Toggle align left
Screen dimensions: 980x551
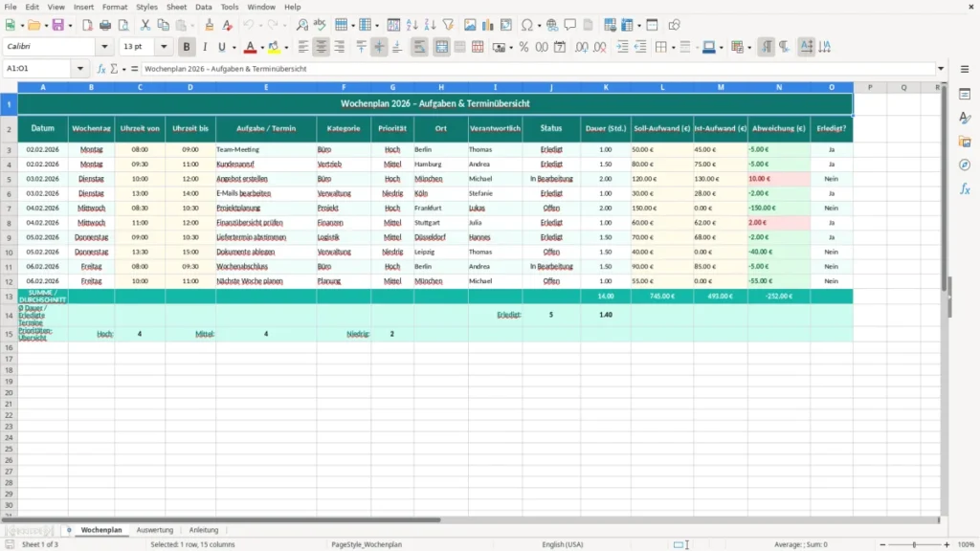tap(303, 47)
